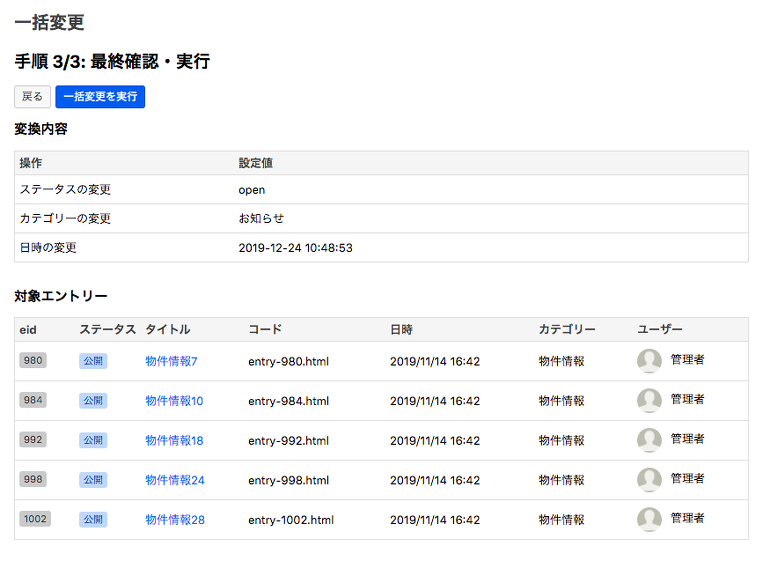
Task: Click the entry-992.html code cell
Action: (x=288, y=440)
